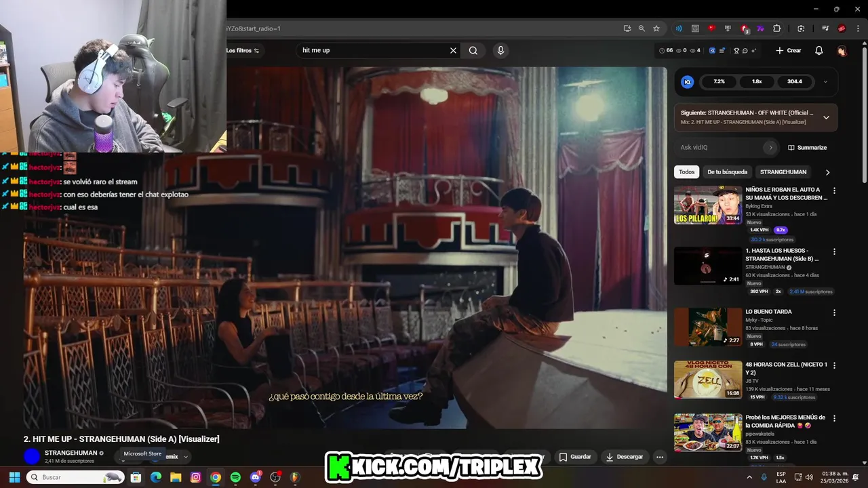Send the Ask vidIQ question arrow
The image size is (868, 488).
point(770,147)
